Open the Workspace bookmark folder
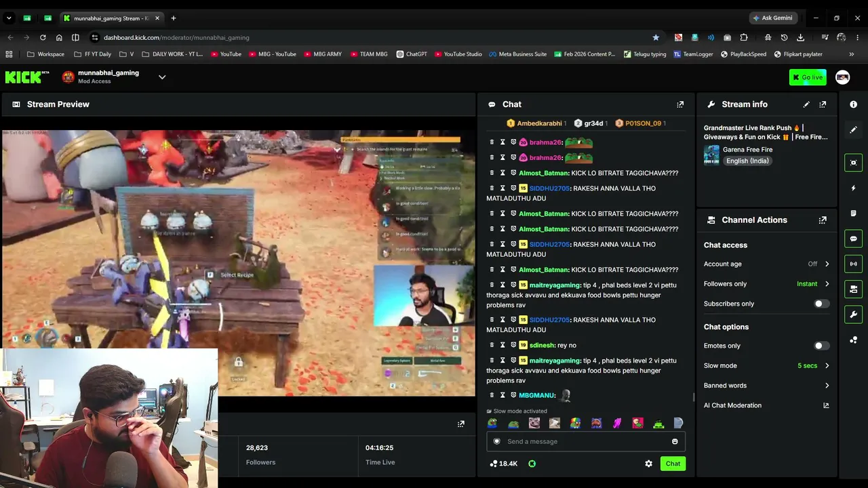The height and width of the screenshot is (488, 868). pos(46,54)
